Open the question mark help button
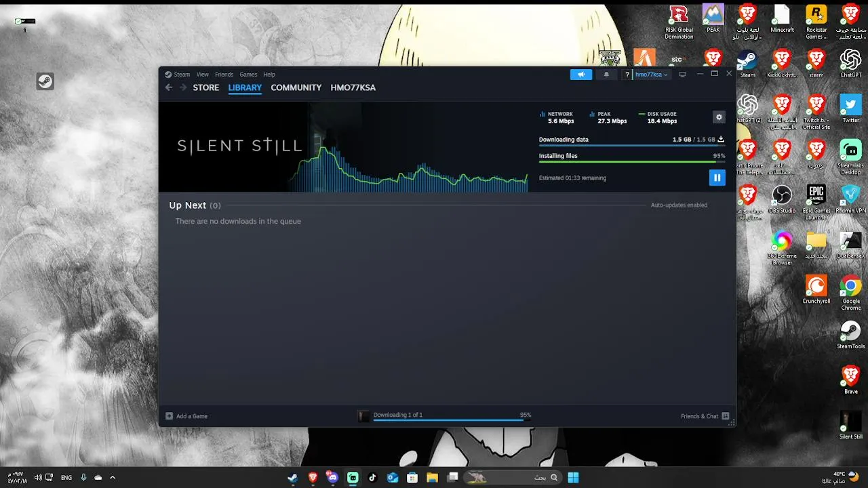The width and height of the screenshot is (868, 488). (x=627, y=75)
